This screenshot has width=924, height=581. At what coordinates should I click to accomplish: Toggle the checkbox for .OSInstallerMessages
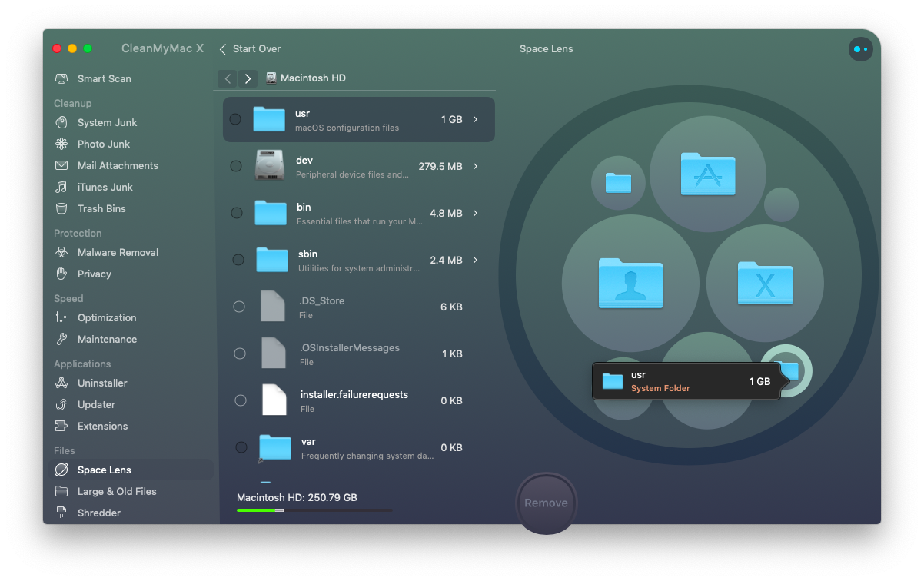tap(240, 354)
